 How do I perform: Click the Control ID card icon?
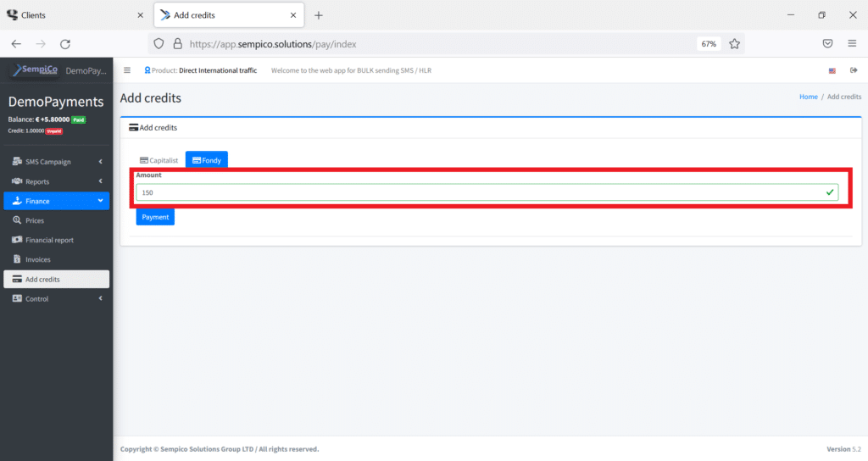coord(17,298)
